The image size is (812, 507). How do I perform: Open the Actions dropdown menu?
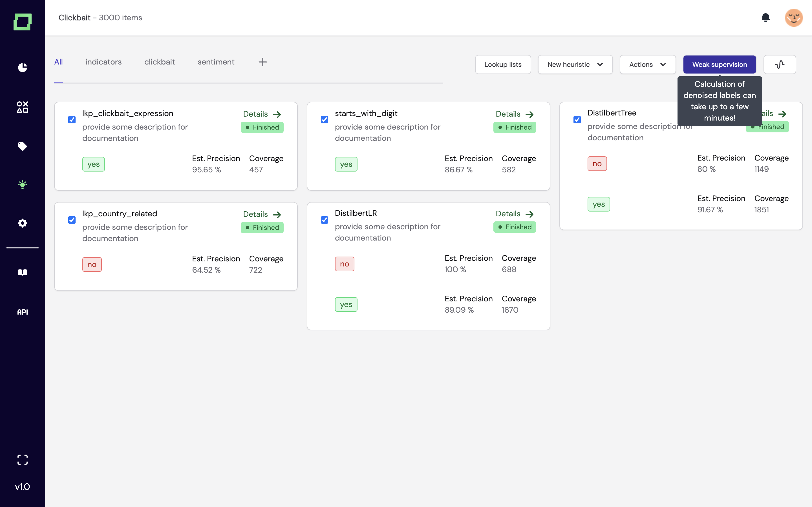pos(647,65)
